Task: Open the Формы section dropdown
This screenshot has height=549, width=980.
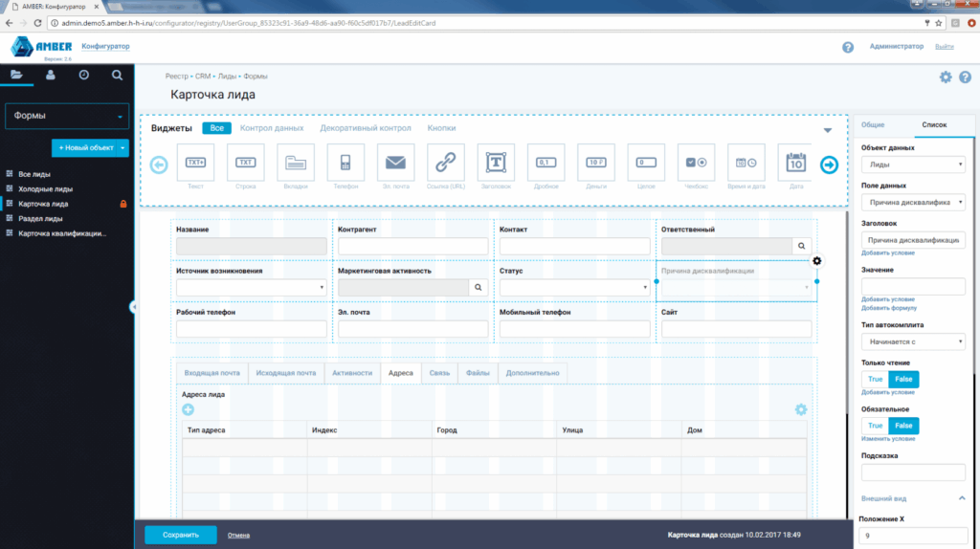Action: [x=67, y=116]
